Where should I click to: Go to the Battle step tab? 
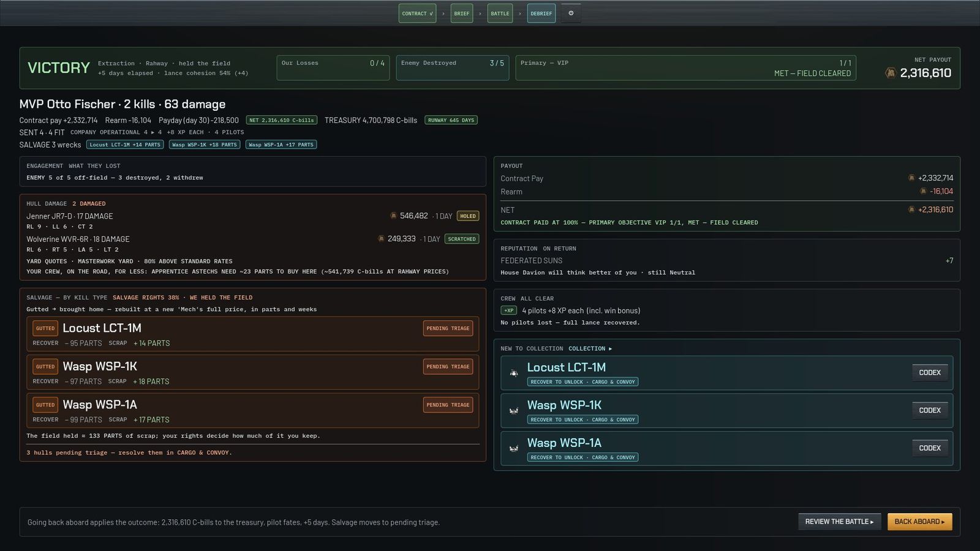click(500, 13)
